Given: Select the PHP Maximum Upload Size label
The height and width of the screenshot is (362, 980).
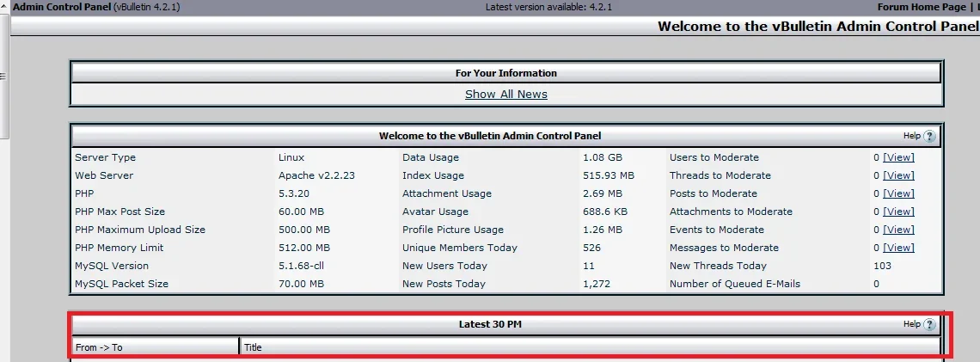Looking at the screenshot, I should click(x=140, y=230).
